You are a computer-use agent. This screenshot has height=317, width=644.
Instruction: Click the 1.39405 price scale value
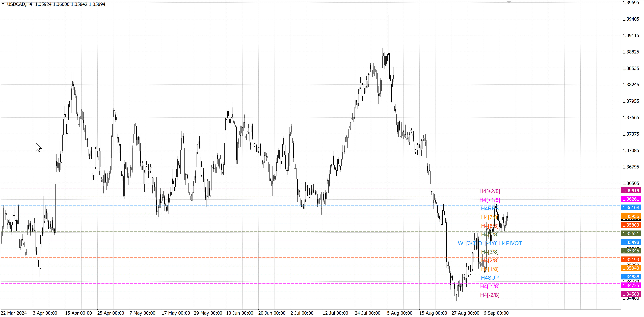click(x=631, y=19)
